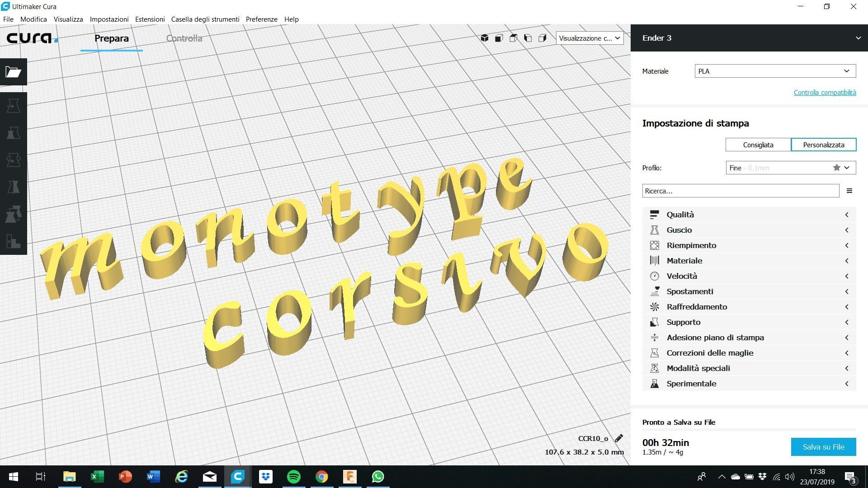
Task: Click the Qualità category icon
Action: click(654, 215)
